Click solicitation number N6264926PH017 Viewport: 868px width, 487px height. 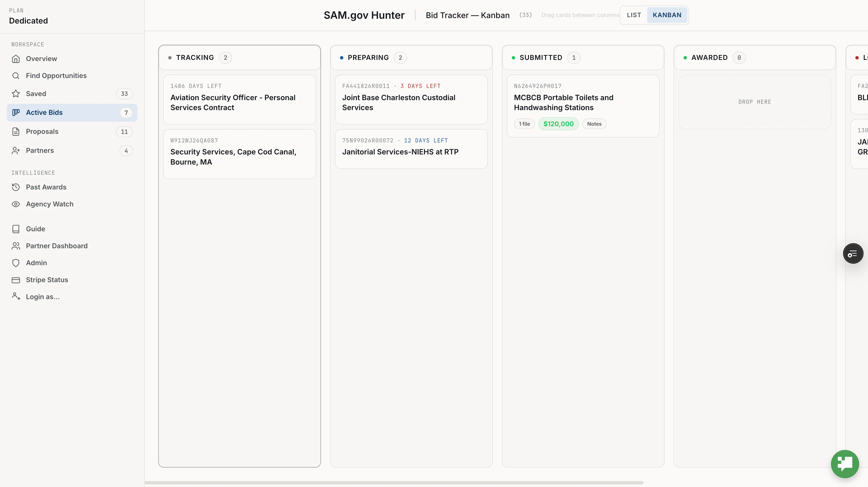[538, 86]
